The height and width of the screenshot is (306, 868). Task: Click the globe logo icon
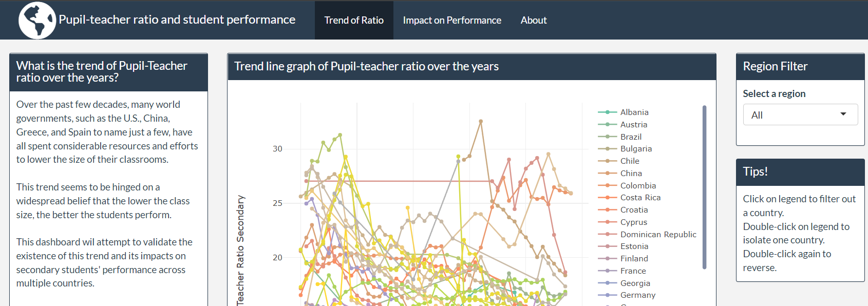[x=37, y=21]
